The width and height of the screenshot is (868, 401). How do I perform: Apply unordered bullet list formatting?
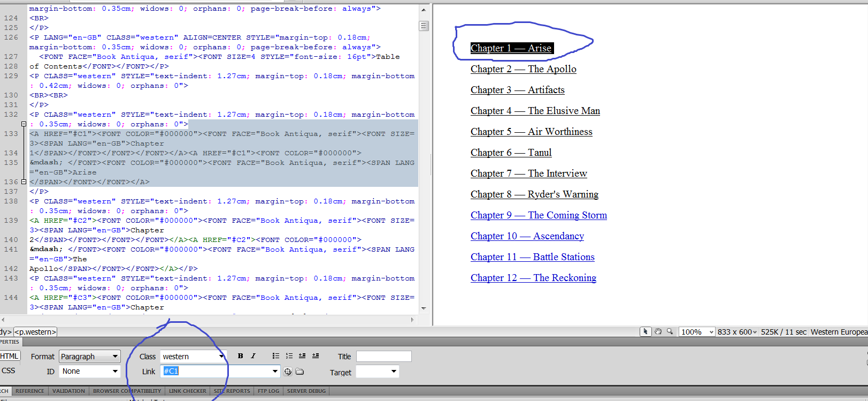(275, 356)
